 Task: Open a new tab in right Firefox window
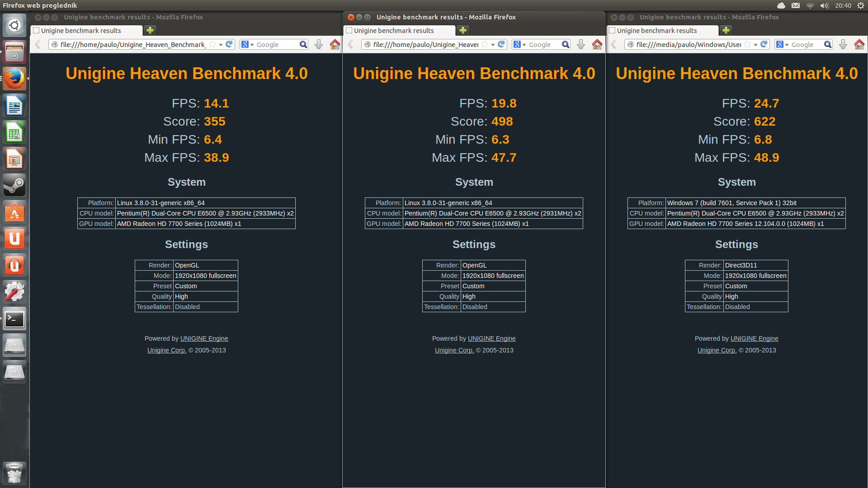[x=726, y=30]
